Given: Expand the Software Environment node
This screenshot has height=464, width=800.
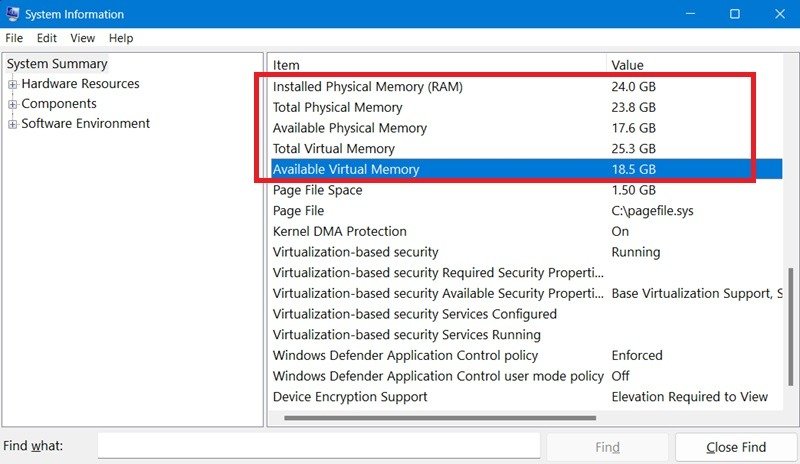Looking at the screenshot, I should [x=13, y=124].
